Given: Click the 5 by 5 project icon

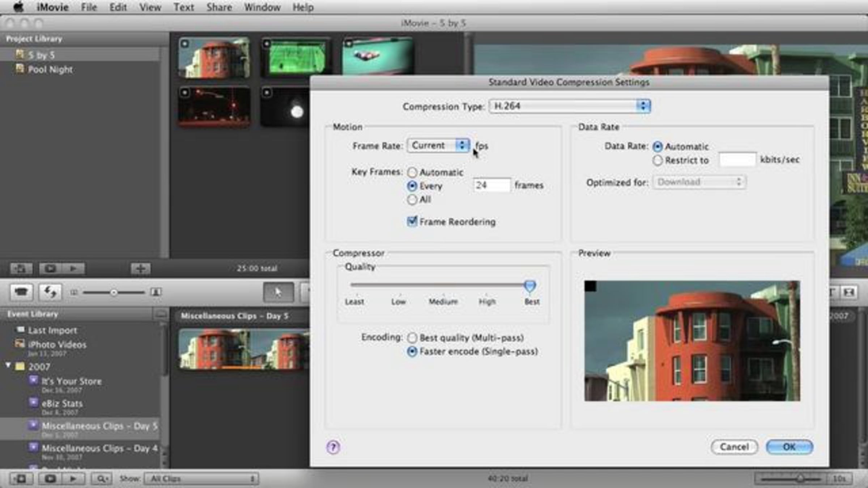Looking at the screenshot, I should tap(20, 55).
